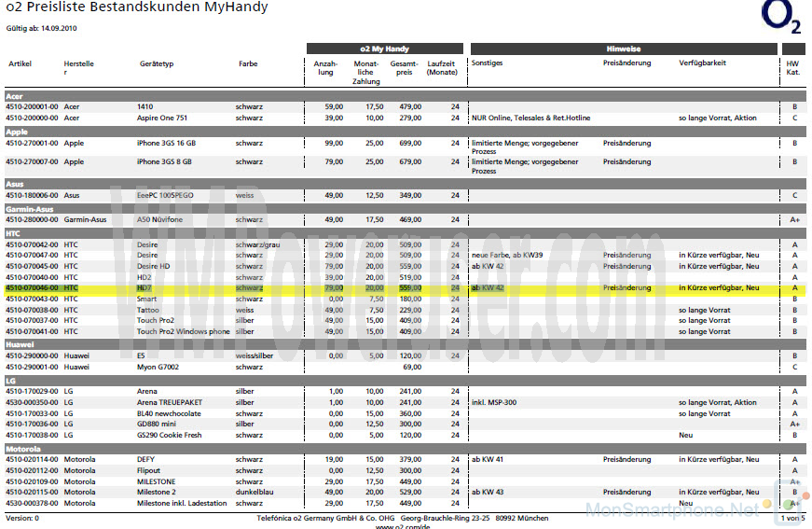This screenshot has width=812, height=529.
Task: Click the Gerätetyp column header
Action: coord(157,63)
